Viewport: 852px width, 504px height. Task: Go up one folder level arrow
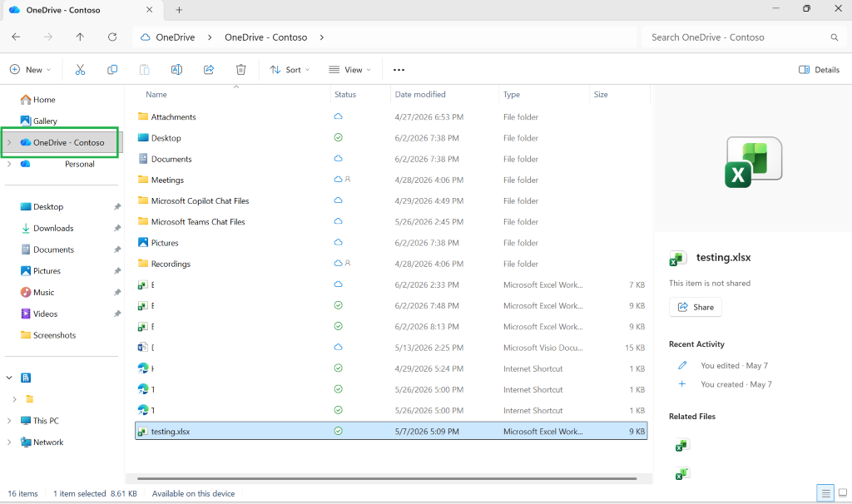[x=80, y=37]
